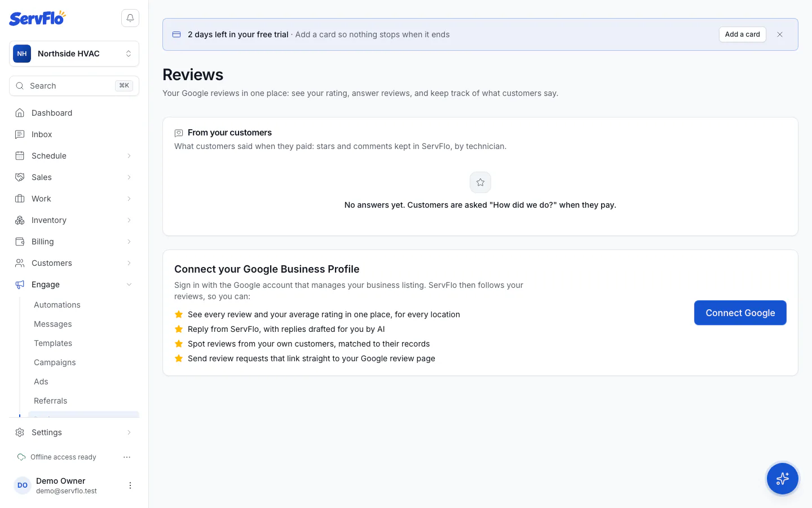Open Demo Owner account options menu
Viewport: 812px width, 508px height.
[130, 485]
